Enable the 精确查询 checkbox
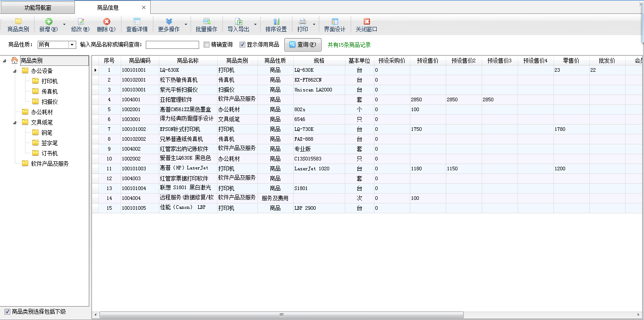This screenshot has width=644, height=320. [x=207, y=45]
